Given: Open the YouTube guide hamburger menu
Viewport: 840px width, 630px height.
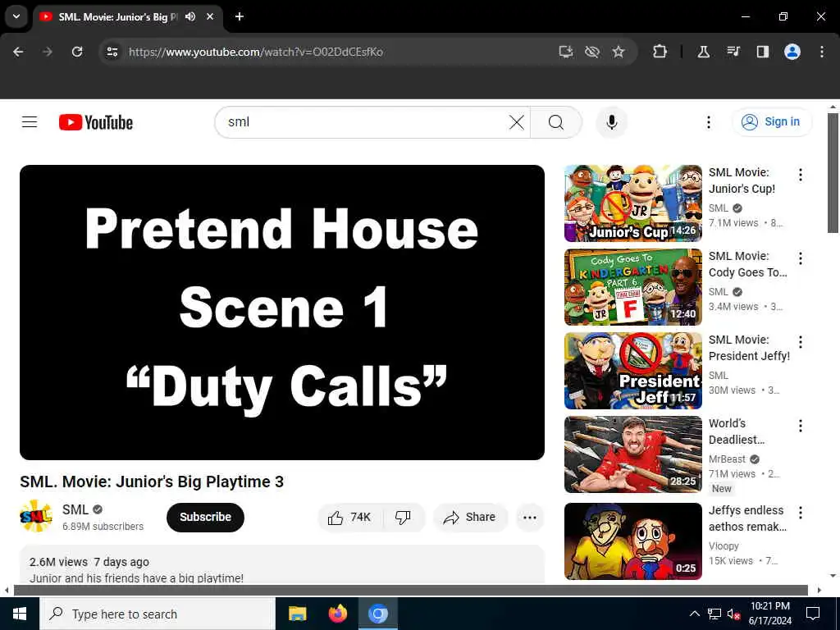Looking at the screenshot, I should tap(30, 122).
